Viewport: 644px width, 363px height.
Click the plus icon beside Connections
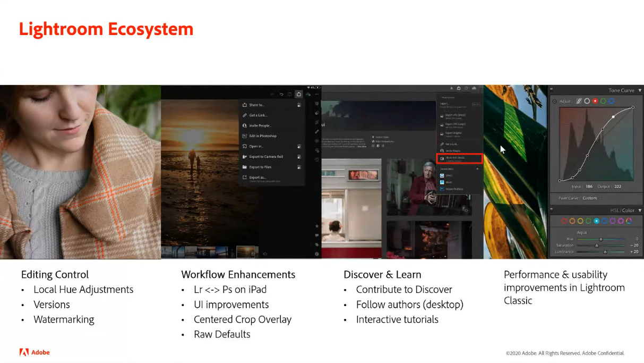[x=477, y=168]
